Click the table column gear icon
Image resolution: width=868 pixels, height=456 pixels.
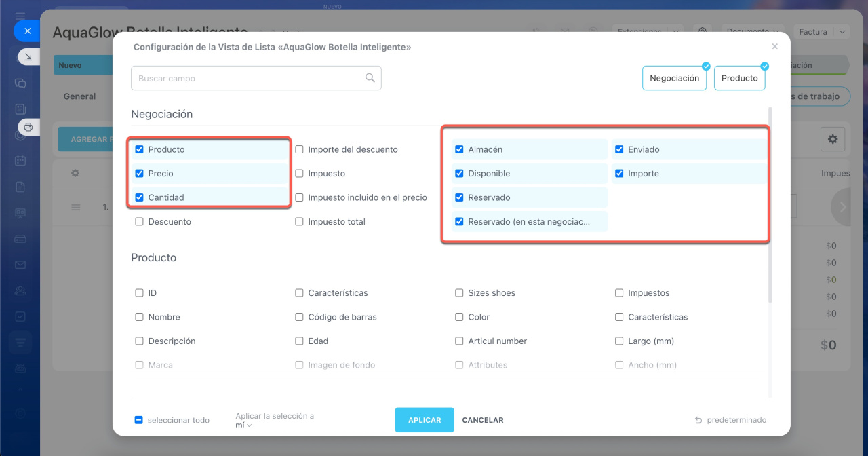(75, 173)
